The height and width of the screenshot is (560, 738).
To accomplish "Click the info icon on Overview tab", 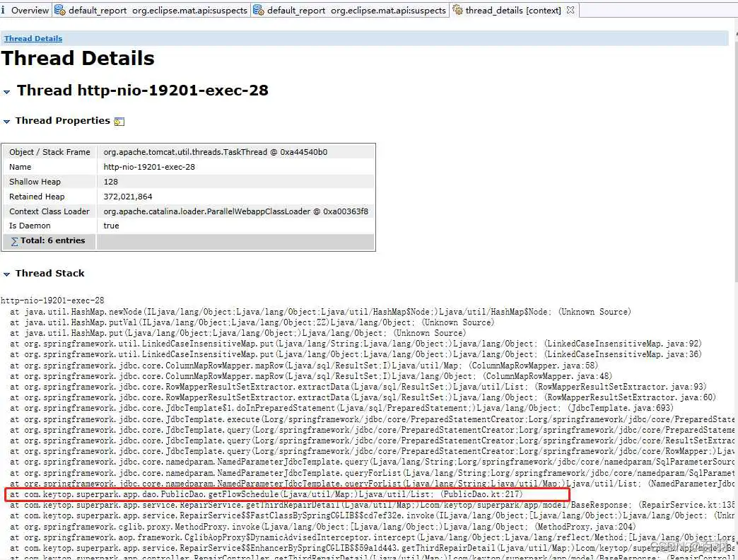I will [x=6, y=11].
